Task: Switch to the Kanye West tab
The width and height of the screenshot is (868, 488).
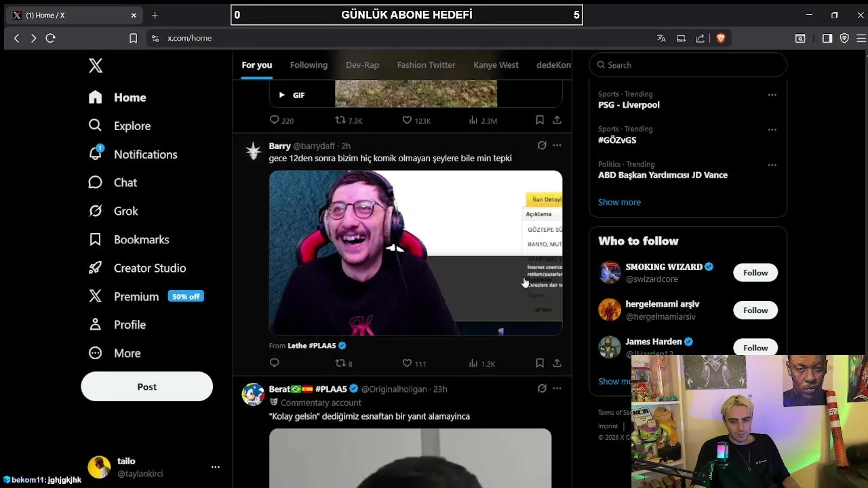Action: [496, 65]
